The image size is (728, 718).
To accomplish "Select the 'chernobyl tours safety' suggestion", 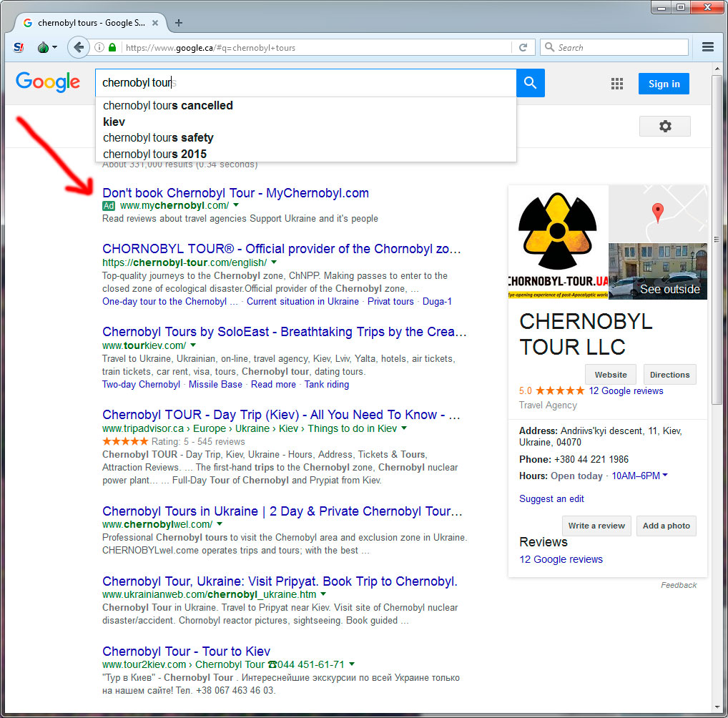I will tap(158, 137).
